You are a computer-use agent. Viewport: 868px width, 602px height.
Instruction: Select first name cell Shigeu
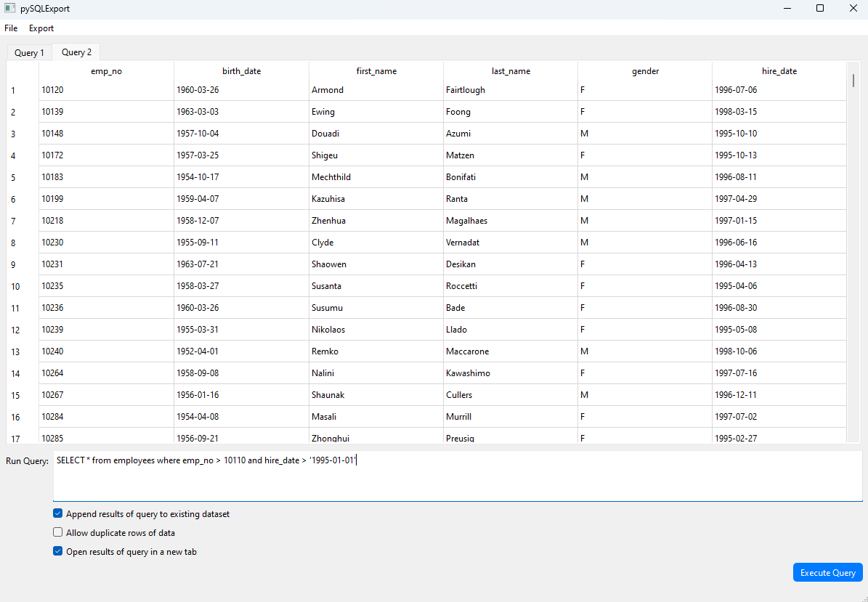pyautogui.click(x=376, y=155)
